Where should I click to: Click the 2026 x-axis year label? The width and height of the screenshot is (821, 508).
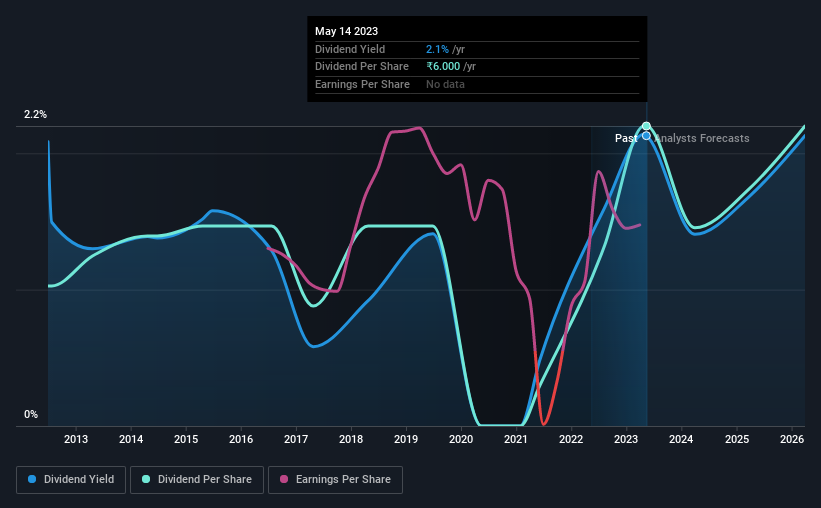tap(792, 439)
